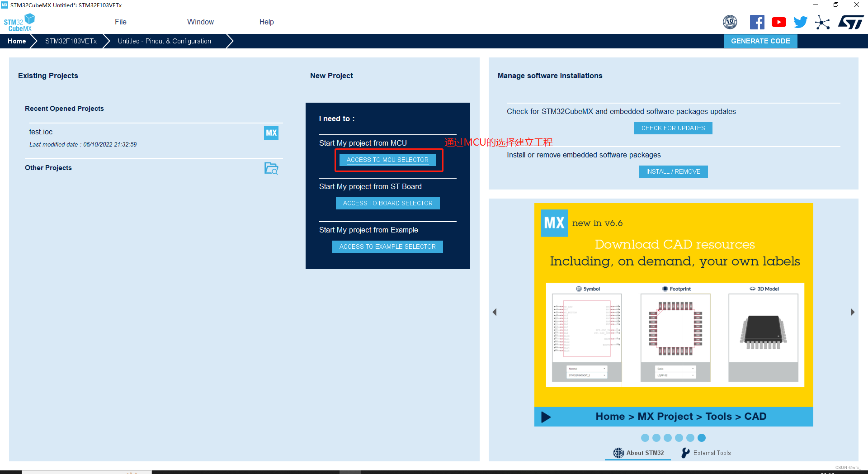
Task: Click the ST logo icon
Action: (851, 22)
